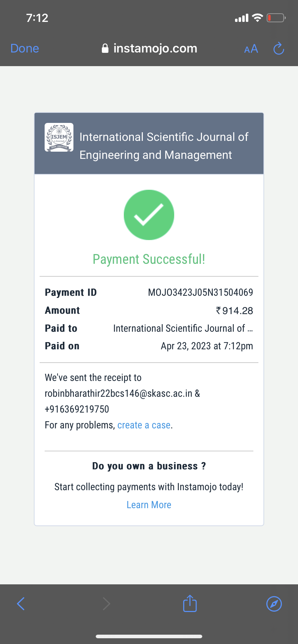
Task: Tap the International Scientific Journal header title
Action: tap(164, 146)
